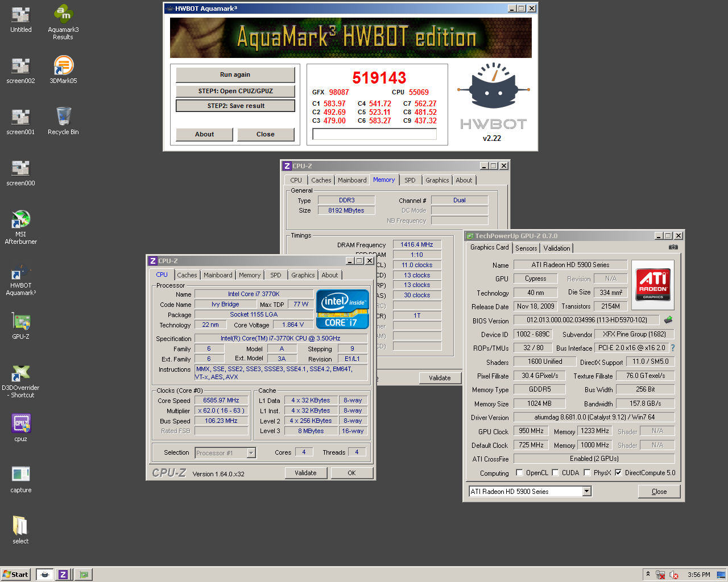Image resolution: width=728 pixels, height=582 pixels.
Task: Launch MSI Afterburner from desktop
Action: (21, 227)
